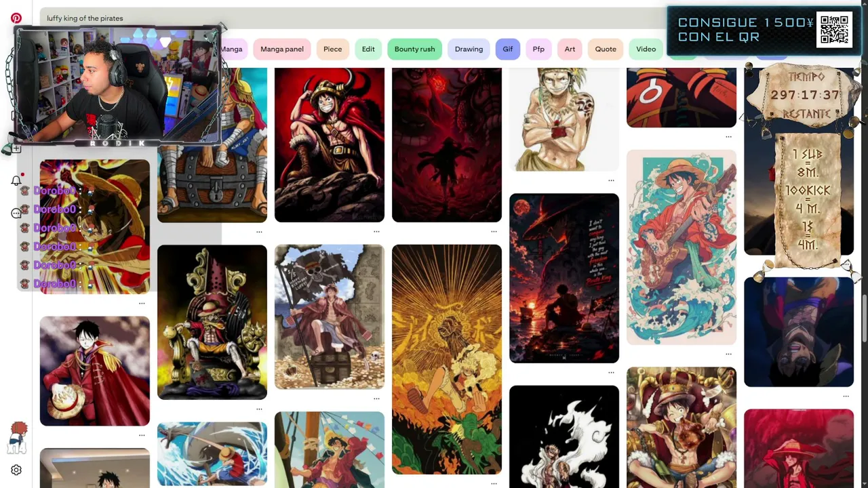Open more options under yellow straw hat glow pin
Image resolution: width=868 pixels, height=488 pixels.
[x=142, y=303]
